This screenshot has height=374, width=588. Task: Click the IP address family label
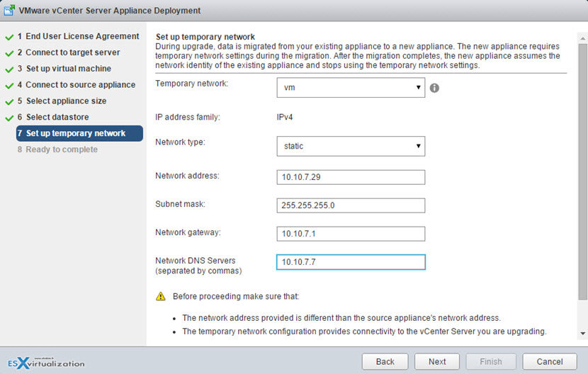tap(188, 117)
